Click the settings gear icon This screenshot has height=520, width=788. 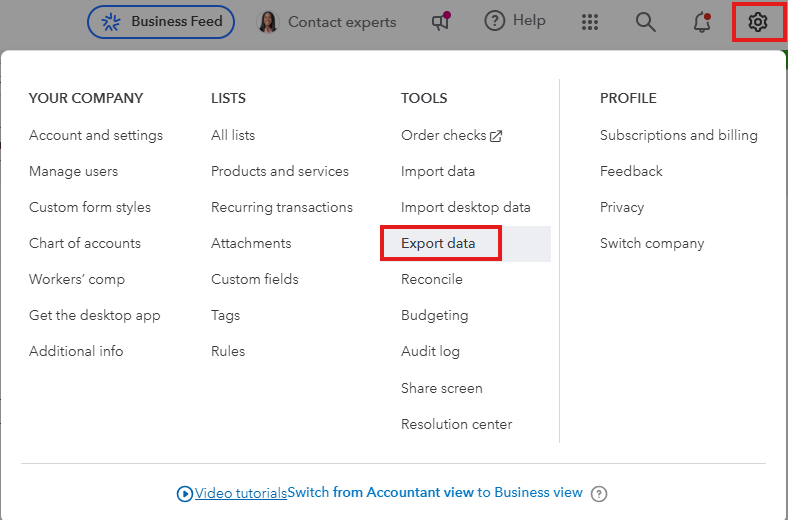(x=758, y=21)
